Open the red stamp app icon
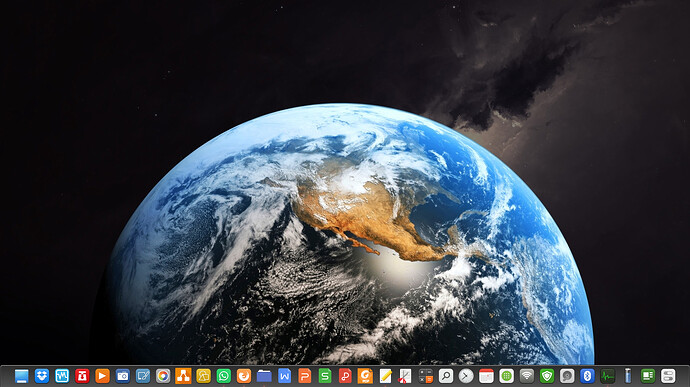 point(82,376)
